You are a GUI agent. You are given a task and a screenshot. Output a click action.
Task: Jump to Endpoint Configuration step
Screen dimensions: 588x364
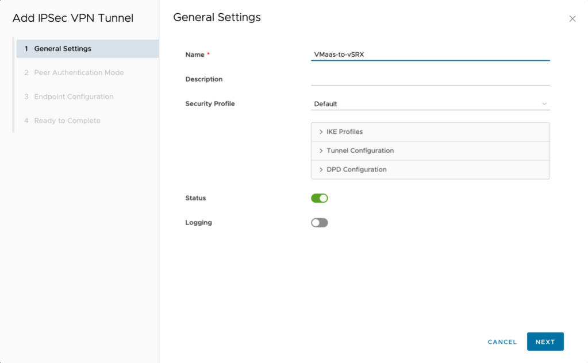[74, 97]
